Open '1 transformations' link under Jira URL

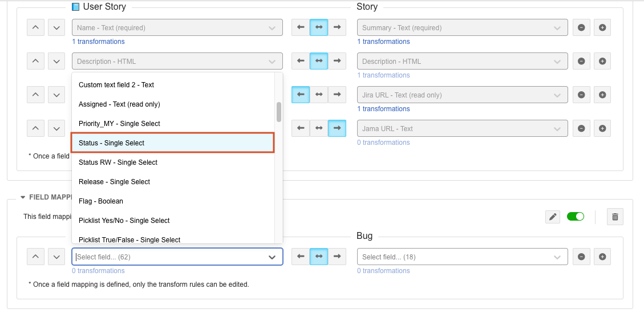tap(383, 109)
